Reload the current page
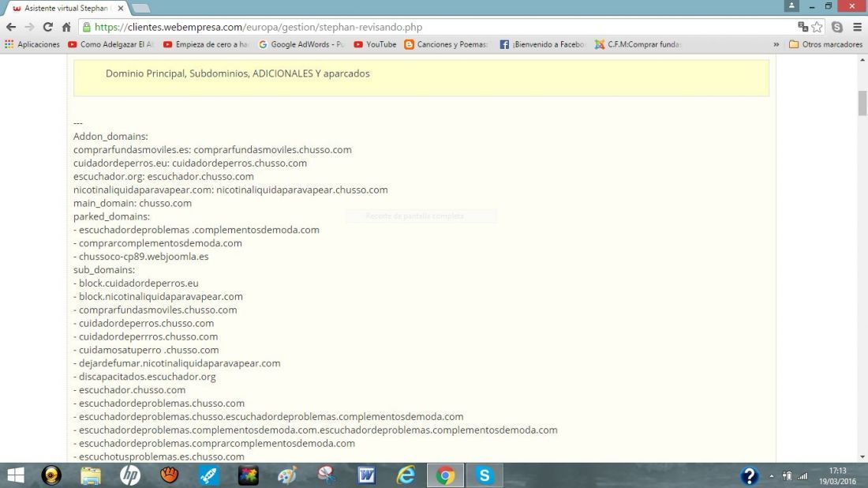 tap(48, 27)
